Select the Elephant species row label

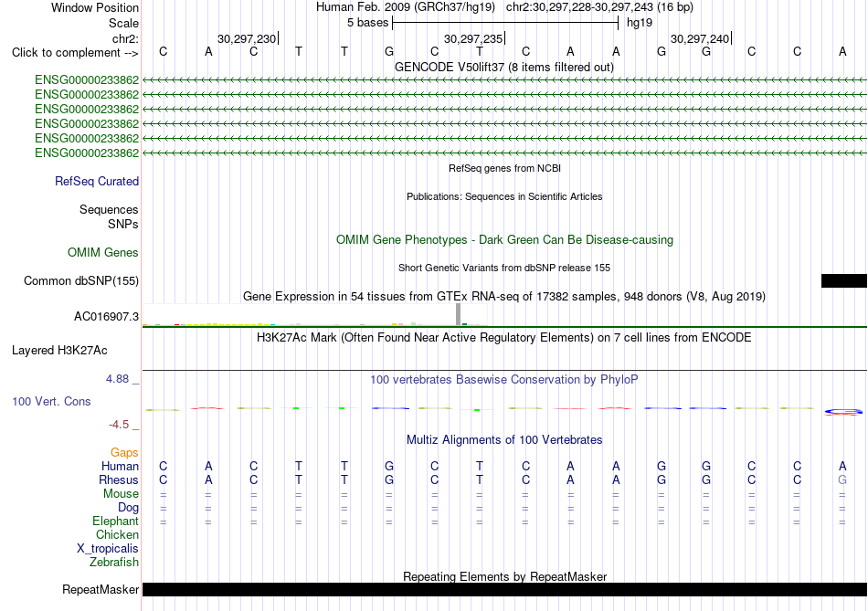(x=115, y=521)
